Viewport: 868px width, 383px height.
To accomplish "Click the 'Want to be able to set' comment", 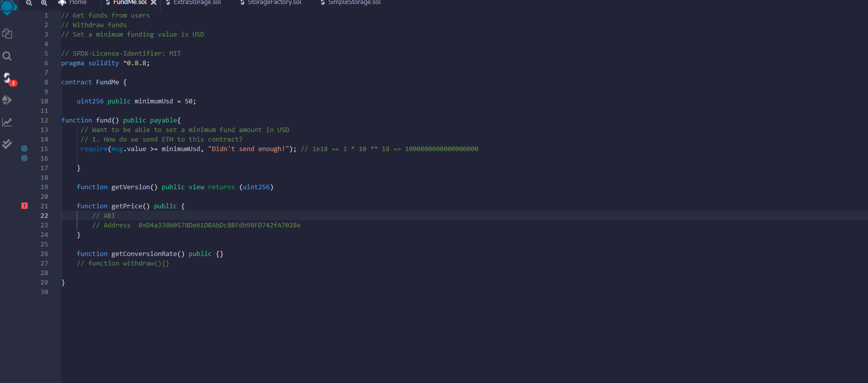I will 185,130.
